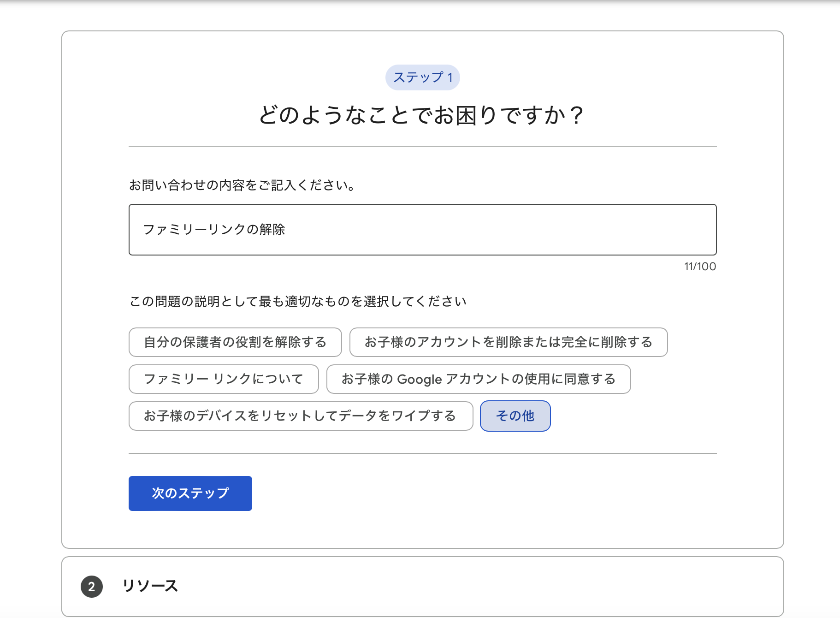Select the 自分の保護者の役割を解除する chip
The height and width of the screenshot is (618, 840).
pyautogui.click(x=235, y=342)
